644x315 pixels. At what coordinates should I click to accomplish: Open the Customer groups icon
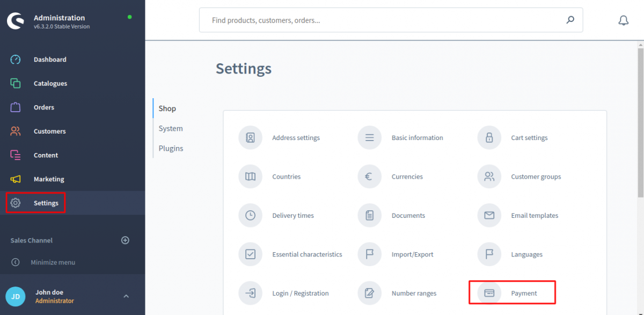coord(489,177)
